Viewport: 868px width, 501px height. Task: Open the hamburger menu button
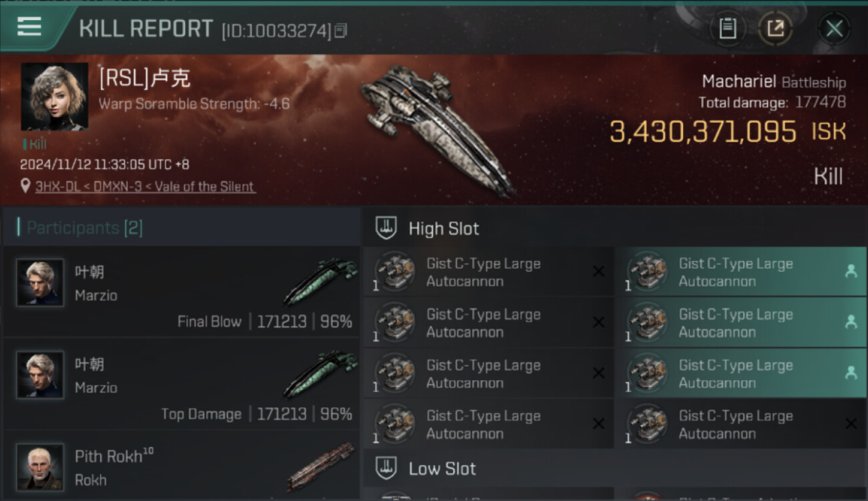click(29, 27)
